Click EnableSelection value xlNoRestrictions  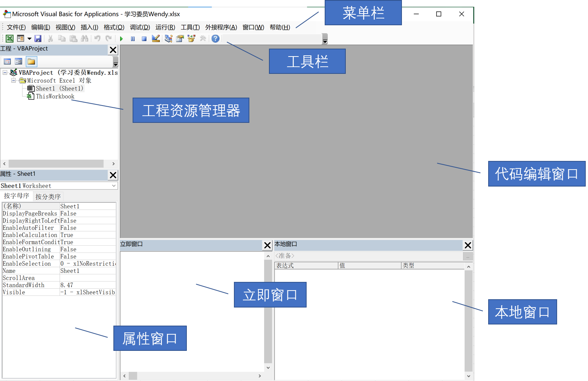[88, 264]
